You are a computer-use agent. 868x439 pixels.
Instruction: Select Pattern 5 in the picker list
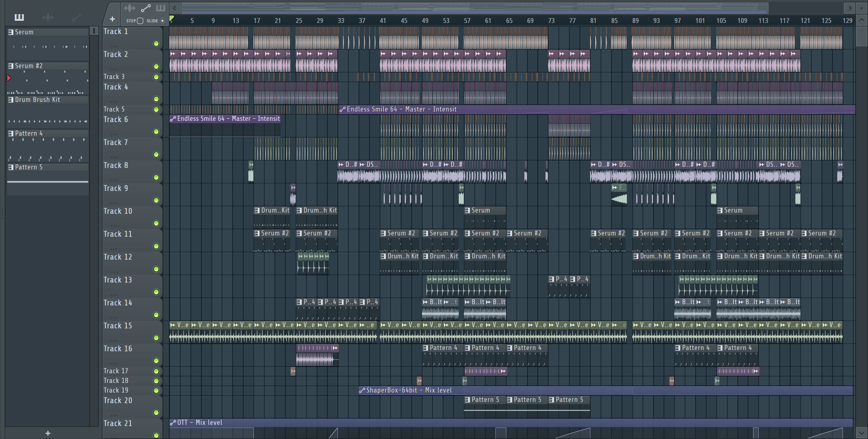(48, 167)
